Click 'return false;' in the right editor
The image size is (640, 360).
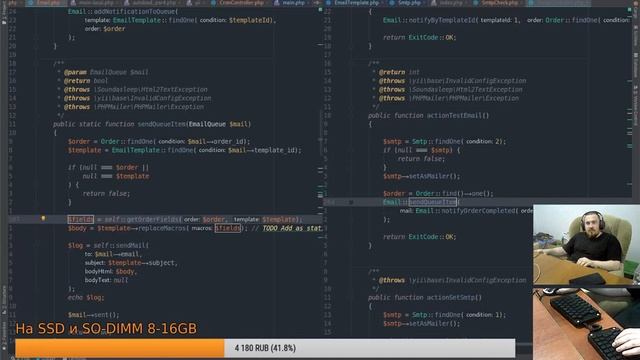(x=421, y=159)
